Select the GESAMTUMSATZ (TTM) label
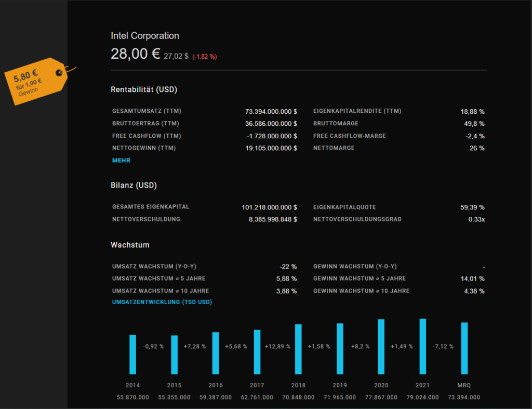The height and width of the screenshot is (409, 532). pyautogui.click(x=147, y=111)
